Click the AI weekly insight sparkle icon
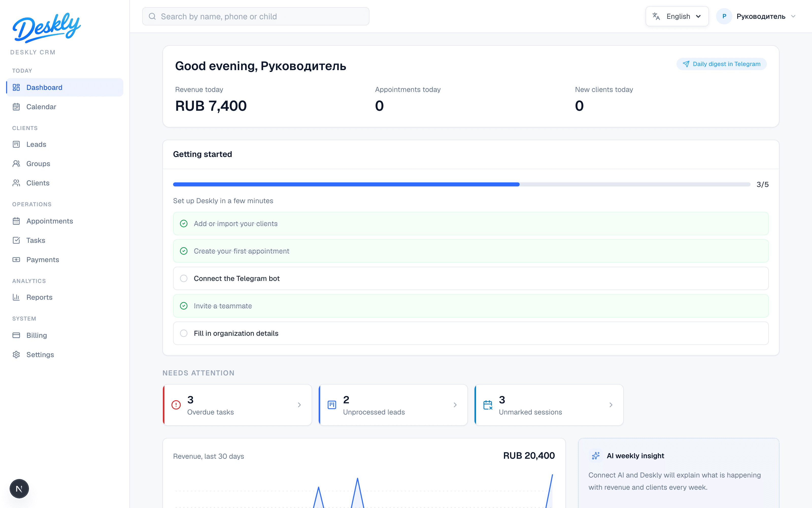 click(x=596, y=456)
